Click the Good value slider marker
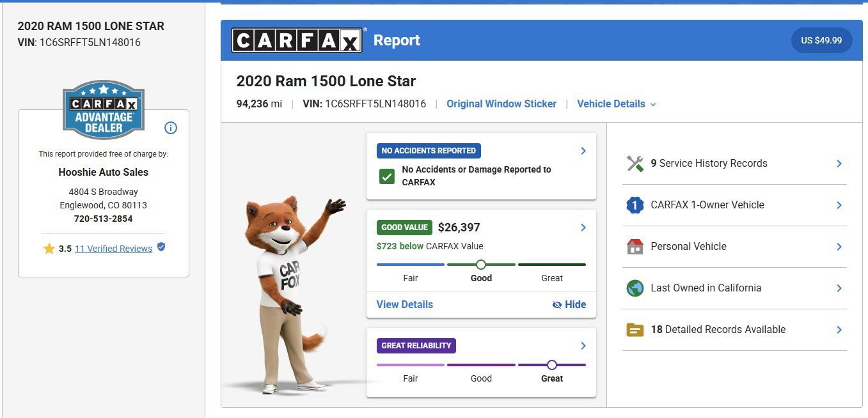868x418 pixels. pyautogui.click(x=481, y=264)
